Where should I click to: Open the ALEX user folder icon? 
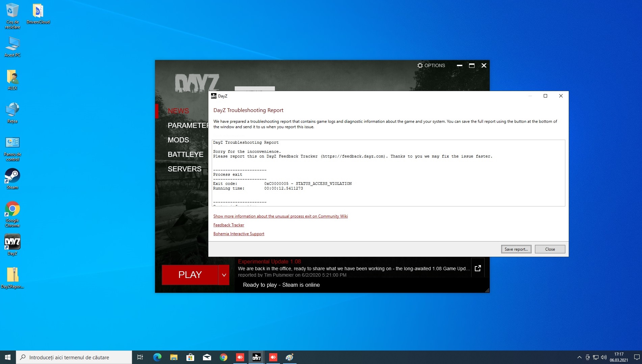coord(12,80)
